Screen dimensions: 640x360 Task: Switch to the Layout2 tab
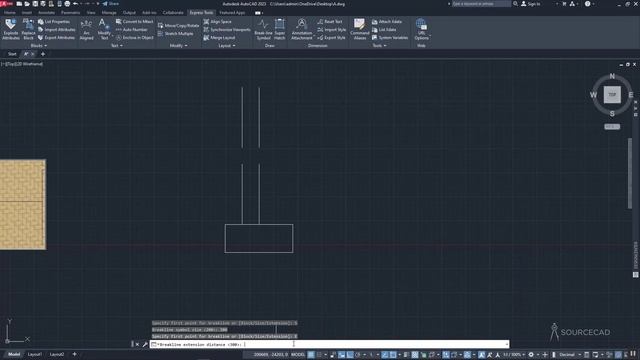coord(57,354)
